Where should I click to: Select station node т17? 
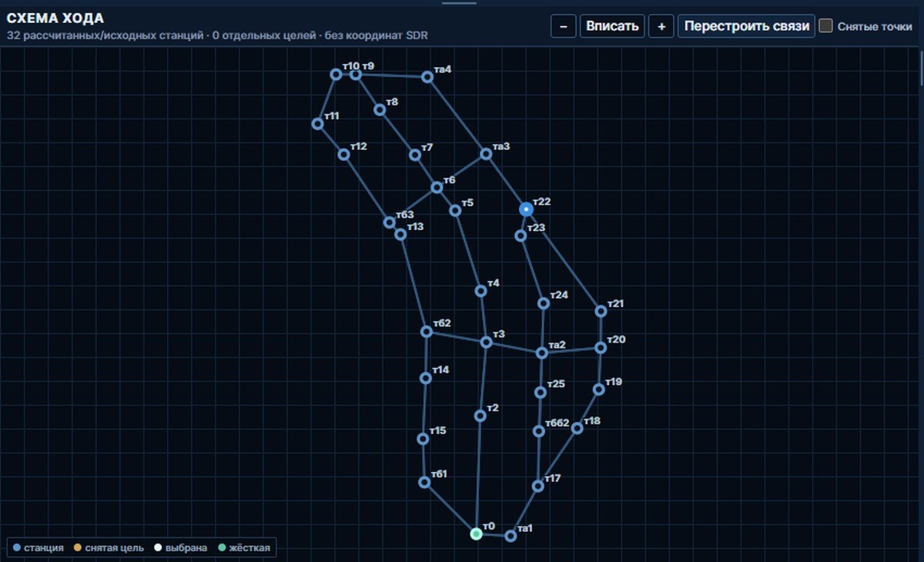(538, 486)
